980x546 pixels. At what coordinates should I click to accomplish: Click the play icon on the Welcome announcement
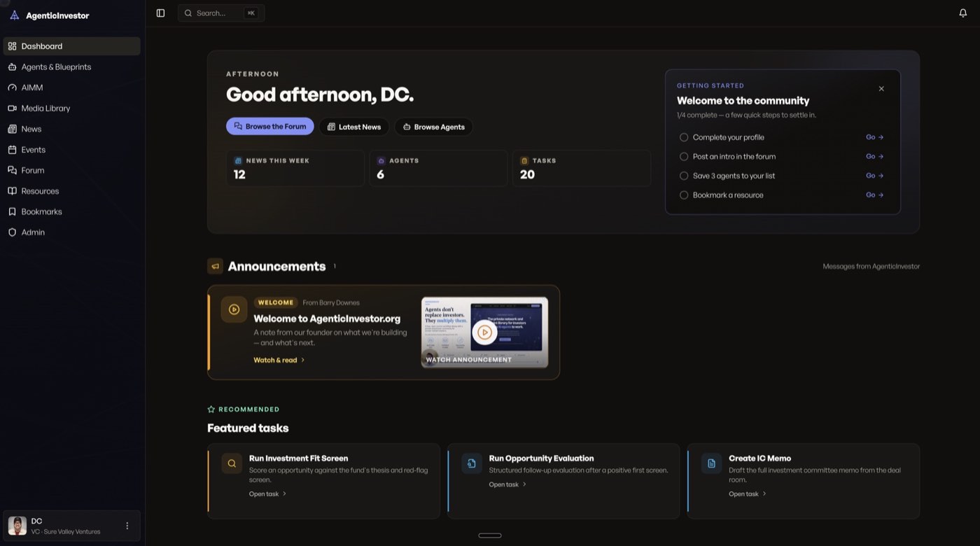pos(234,309)
